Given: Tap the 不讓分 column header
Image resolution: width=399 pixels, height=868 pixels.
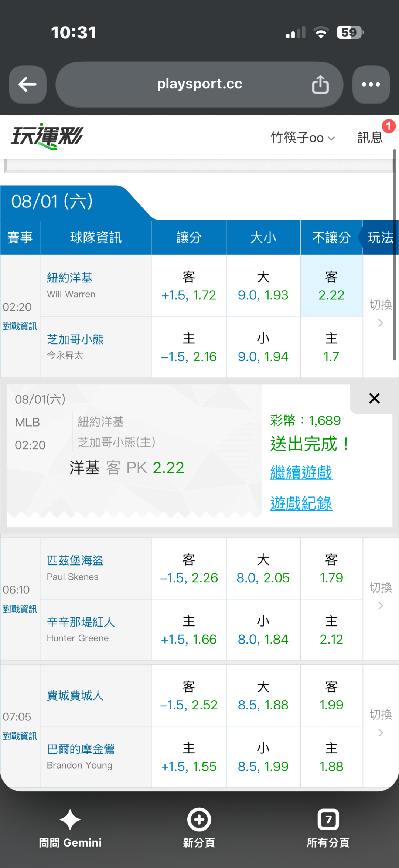Looking at the screenshot, I should click(331, 237).
